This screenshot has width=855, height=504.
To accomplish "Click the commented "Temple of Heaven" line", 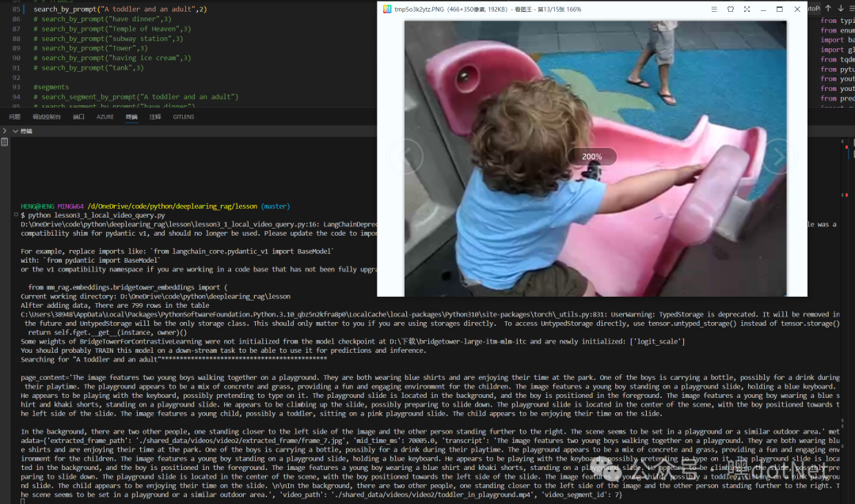I will 112,28.
